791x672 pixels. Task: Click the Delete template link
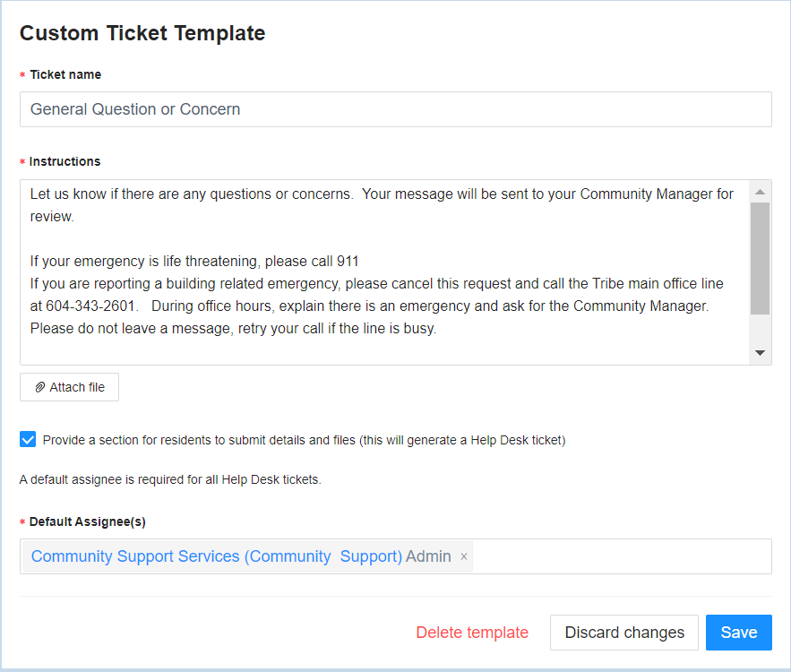[x=472, y=633]
